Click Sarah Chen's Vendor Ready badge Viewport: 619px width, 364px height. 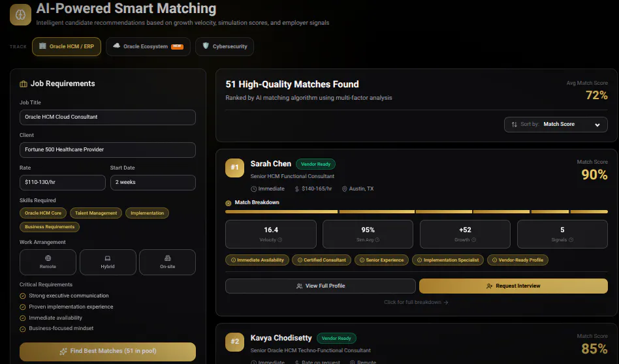[x=315, y=164]
